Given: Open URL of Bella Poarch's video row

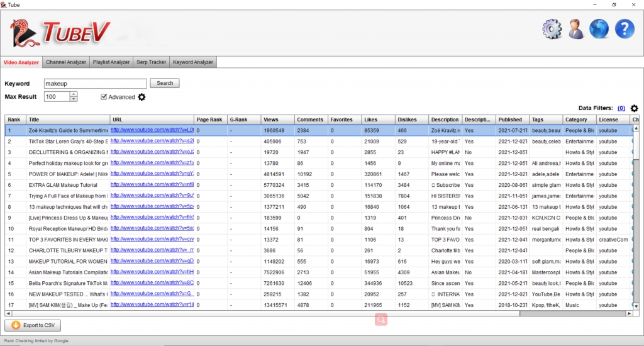Looking at the screenshot, I should (152, 282).
